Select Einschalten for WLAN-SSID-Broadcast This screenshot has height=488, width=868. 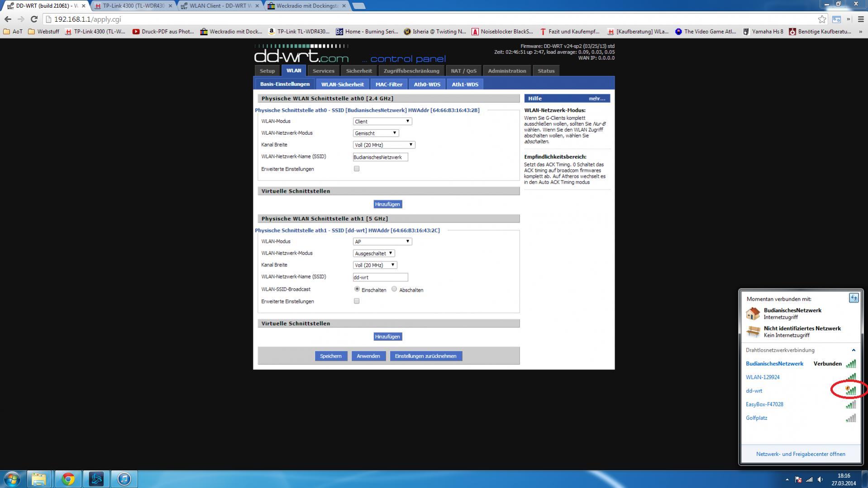pyautogui.click(x=357, y=289)
